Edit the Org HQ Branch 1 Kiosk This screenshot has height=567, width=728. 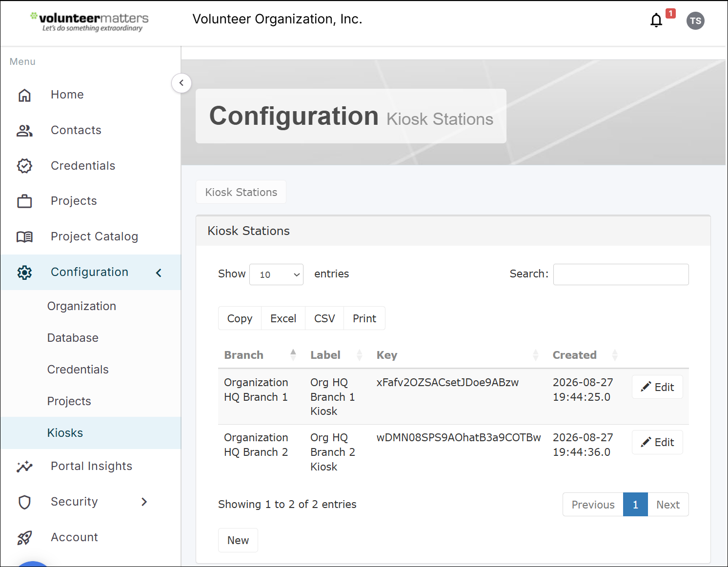[657, 387]
